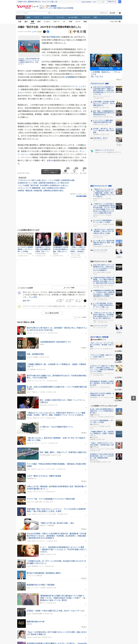Click the 新しい視点 exclamation reaction icon
138x644 pixels.
(x=83, y=171)
